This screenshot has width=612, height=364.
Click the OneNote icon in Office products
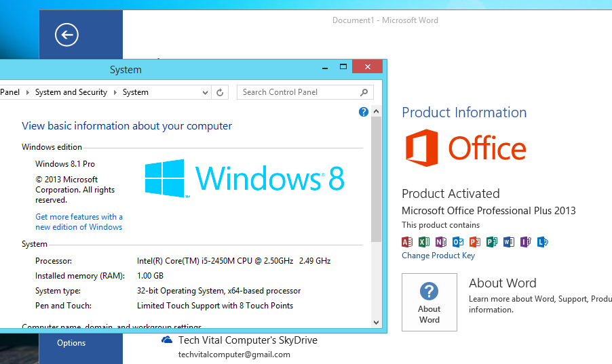pyautogui.click(x=441, y=242)
